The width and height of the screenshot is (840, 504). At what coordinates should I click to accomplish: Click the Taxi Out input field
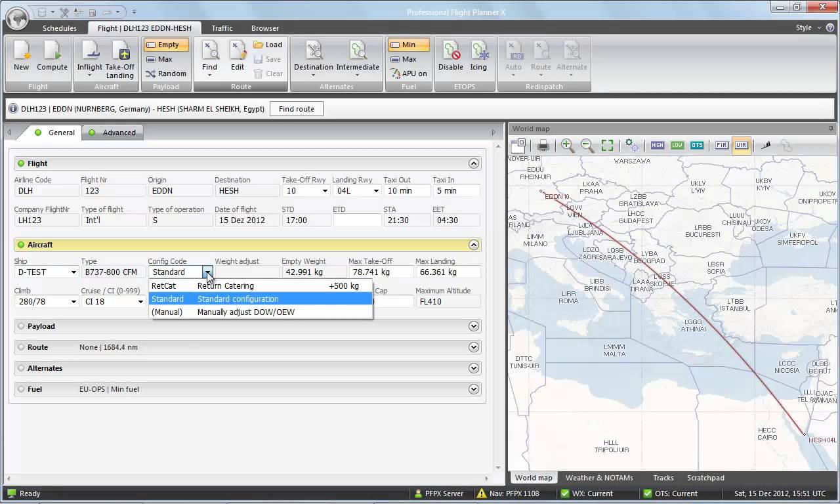pos(407,191)
